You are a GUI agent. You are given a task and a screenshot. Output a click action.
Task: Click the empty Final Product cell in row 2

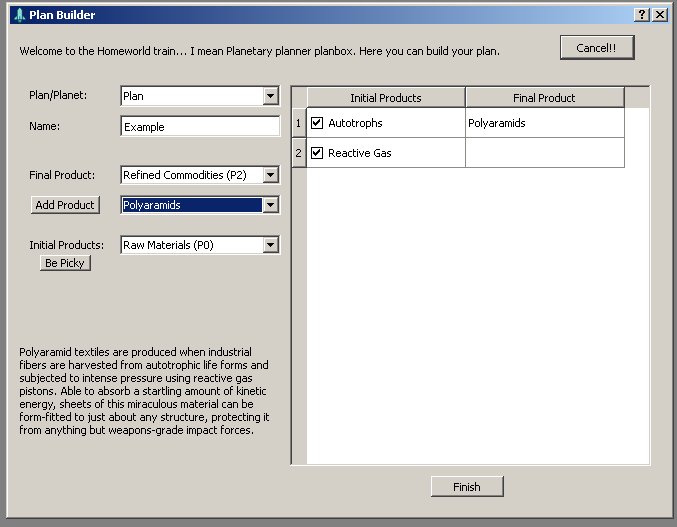tap(544, 153)
